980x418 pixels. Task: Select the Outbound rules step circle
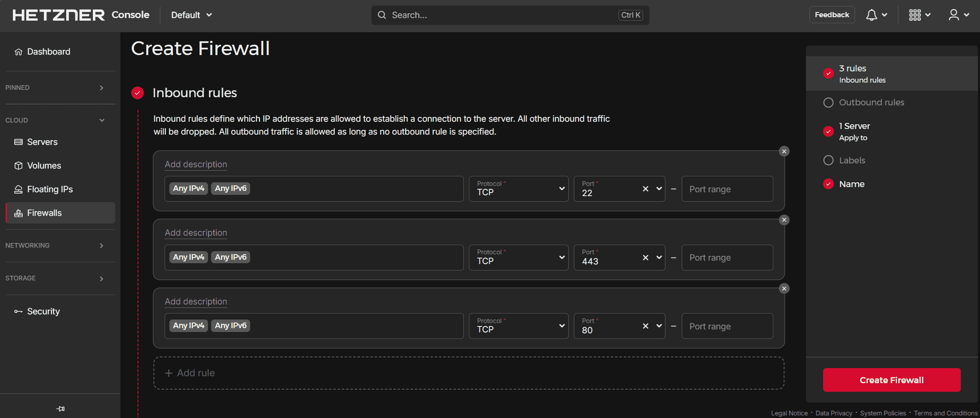[x=828, y=103]
